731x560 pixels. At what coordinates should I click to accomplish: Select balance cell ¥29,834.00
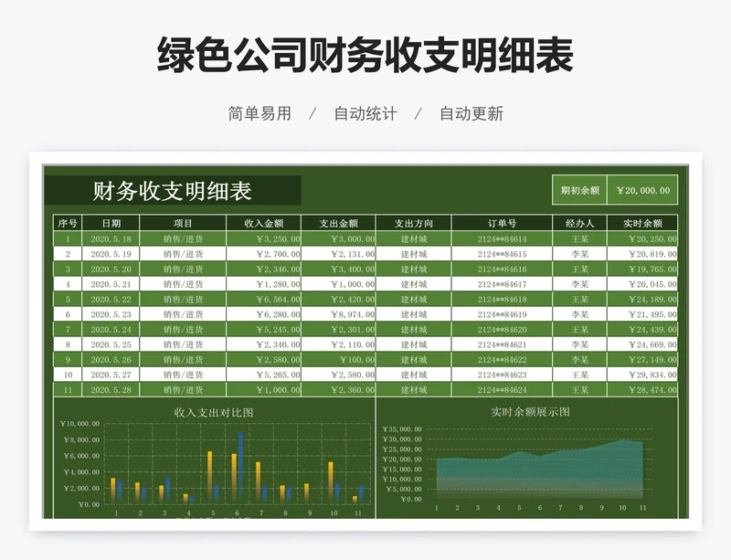pos(642,375)
